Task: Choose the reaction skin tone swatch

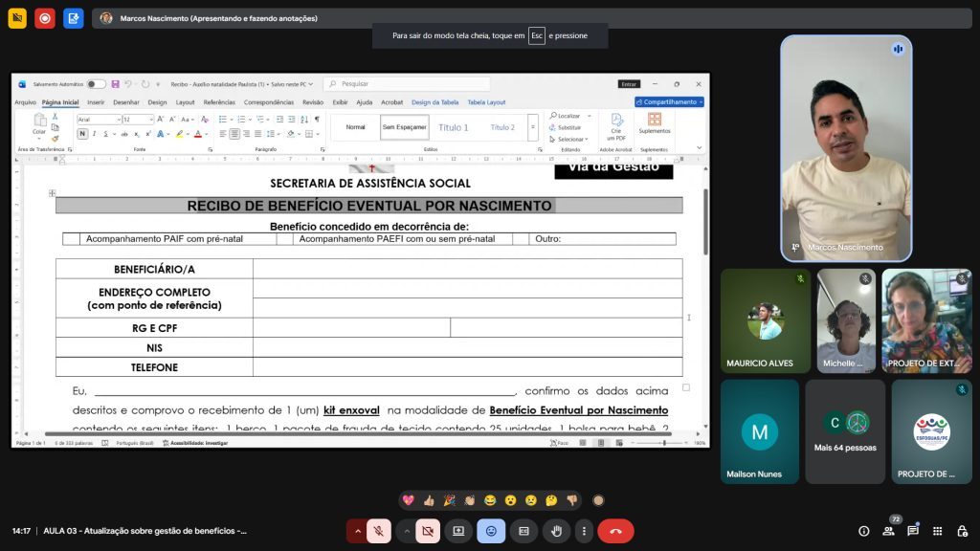Action: 598,500
